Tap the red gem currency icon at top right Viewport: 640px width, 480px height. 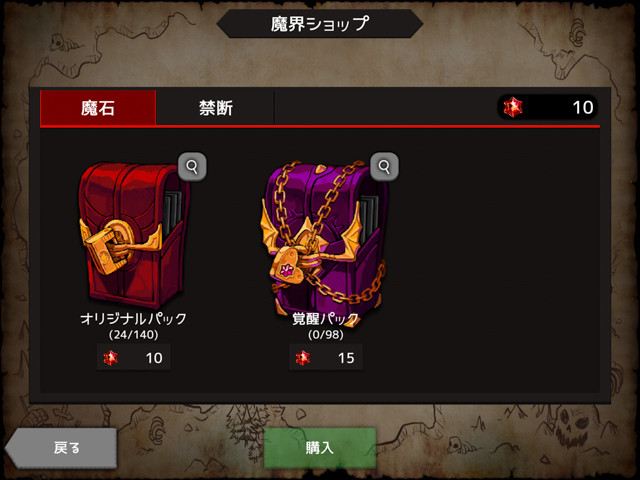(x=513, y=107)
